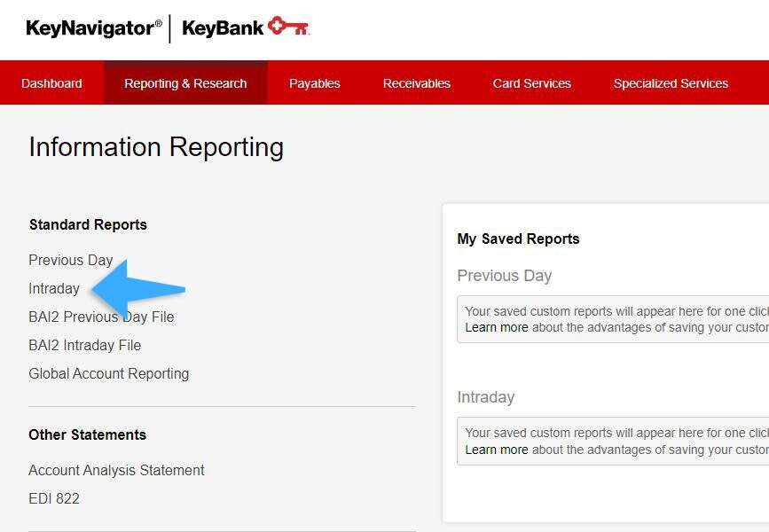Select the BAI2 Intraday File report

pos(84,345)
